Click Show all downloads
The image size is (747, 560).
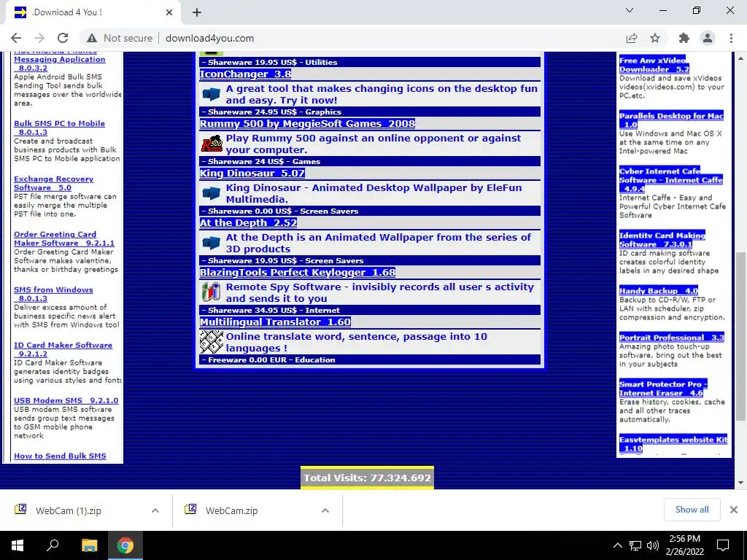click(x=692, y=510)
